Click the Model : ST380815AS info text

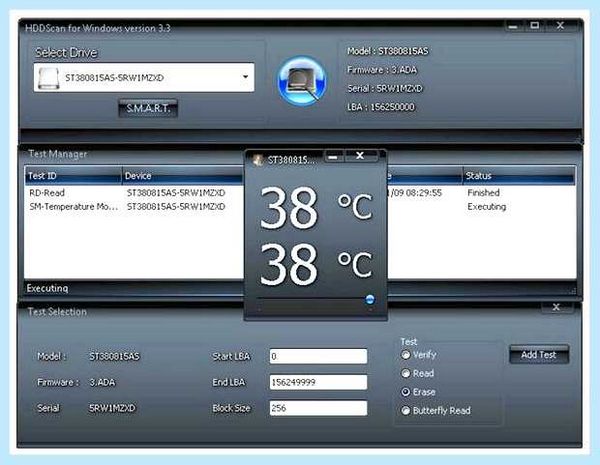point(388,51)
